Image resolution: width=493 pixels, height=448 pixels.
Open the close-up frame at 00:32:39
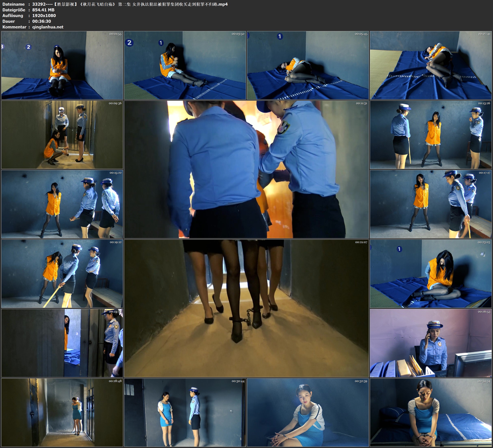point(308,412)
